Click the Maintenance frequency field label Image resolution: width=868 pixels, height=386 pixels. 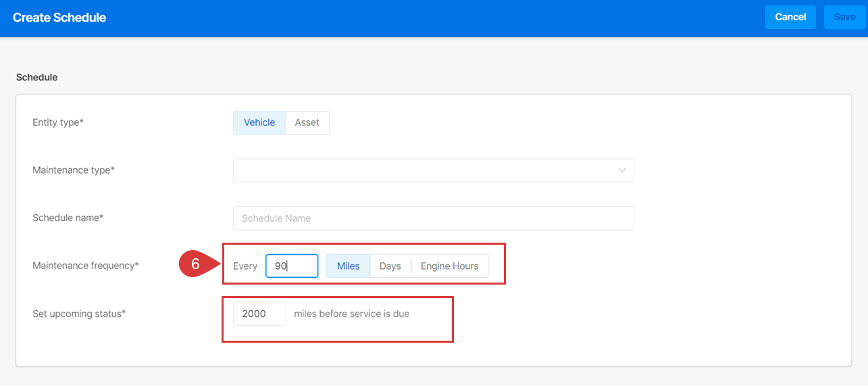86,266
